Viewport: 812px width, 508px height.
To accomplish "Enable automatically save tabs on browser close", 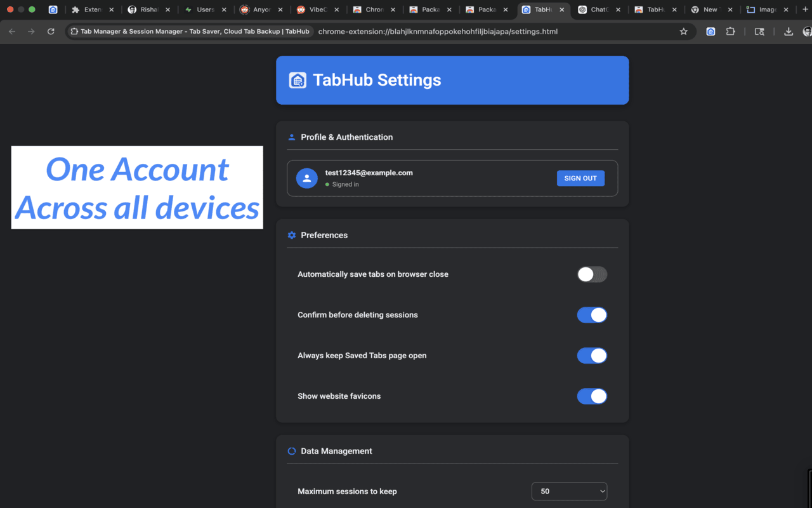I will tap(592, 274).
